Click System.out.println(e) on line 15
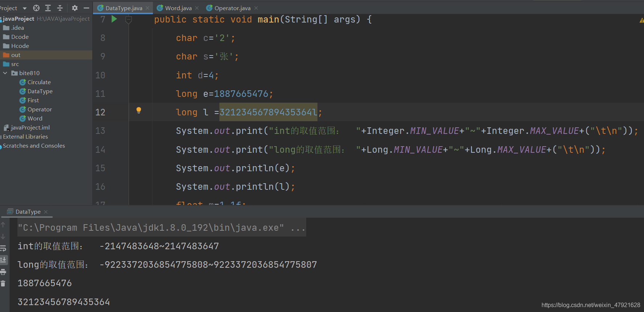The image size is (644, 312). pyautogui.click(x=233, y=168)
